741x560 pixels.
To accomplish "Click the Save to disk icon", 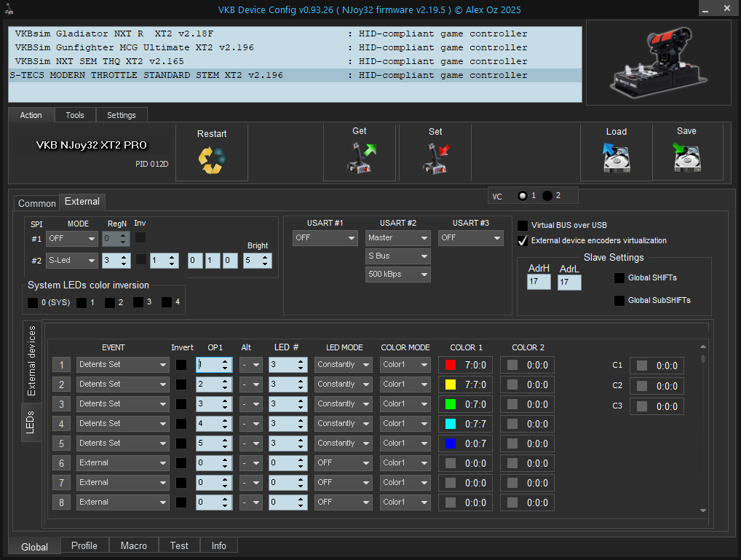I will 686,157.
